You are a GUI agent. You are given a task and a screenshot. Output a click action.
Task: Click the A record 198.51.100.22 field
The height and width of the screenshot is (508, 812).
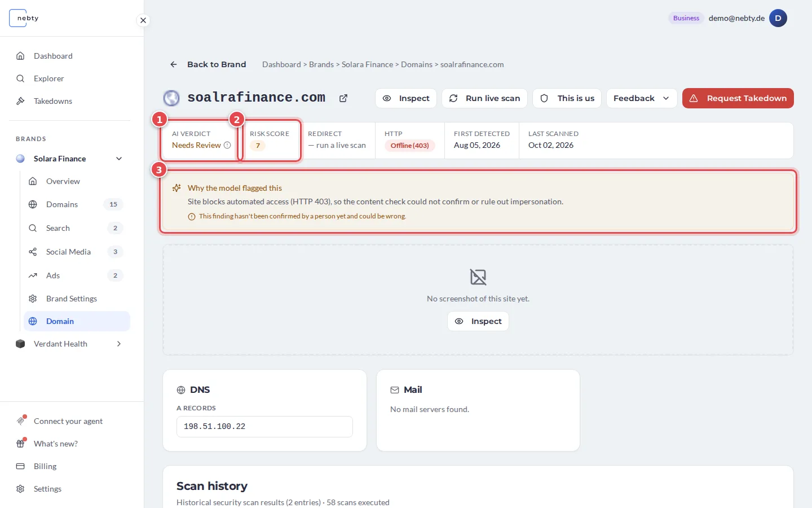pyautogui.click(x=264, y=427)
